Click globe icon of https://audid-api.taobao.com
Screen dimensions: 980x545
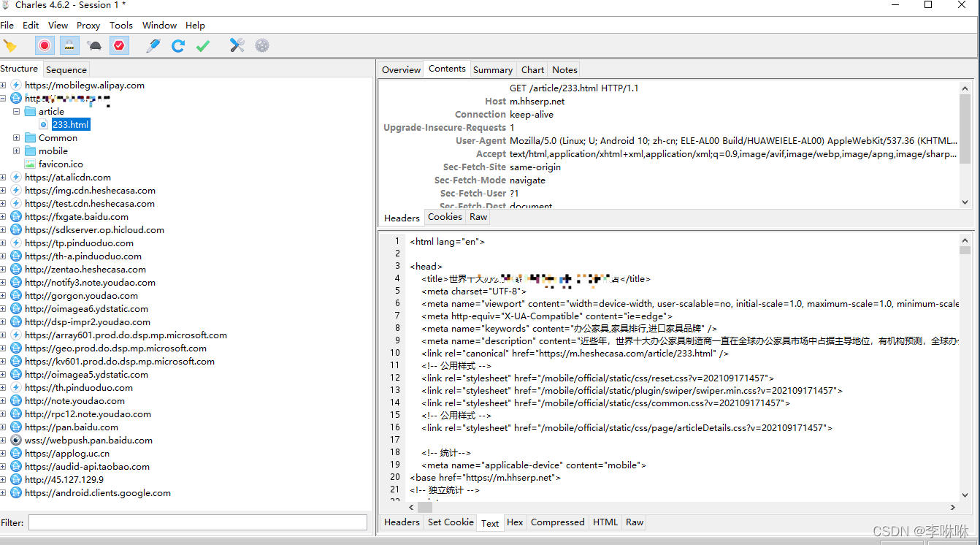(16, 467)
